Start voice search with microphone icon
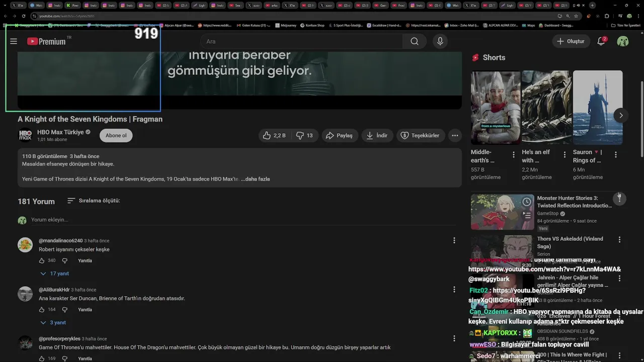Viewport: 644px width, 362px height. pyautogui.click(x=440, y=41)
